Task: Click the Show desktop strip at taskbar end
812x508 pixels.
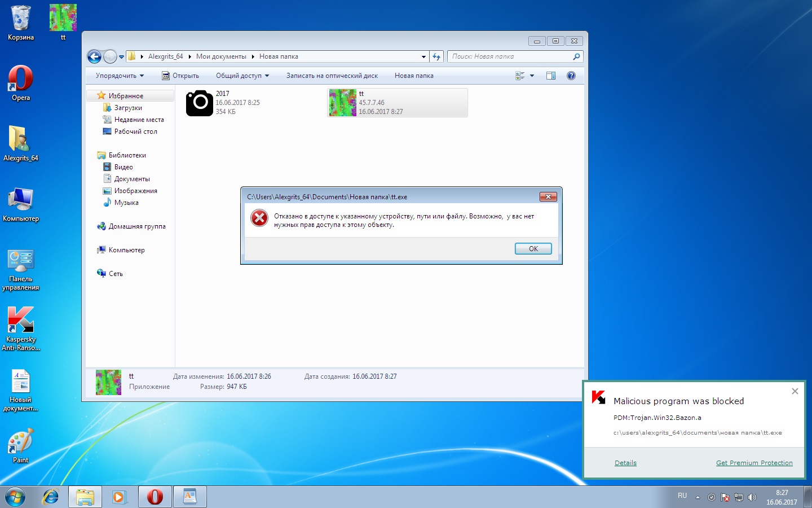Action: pos(807,497)
